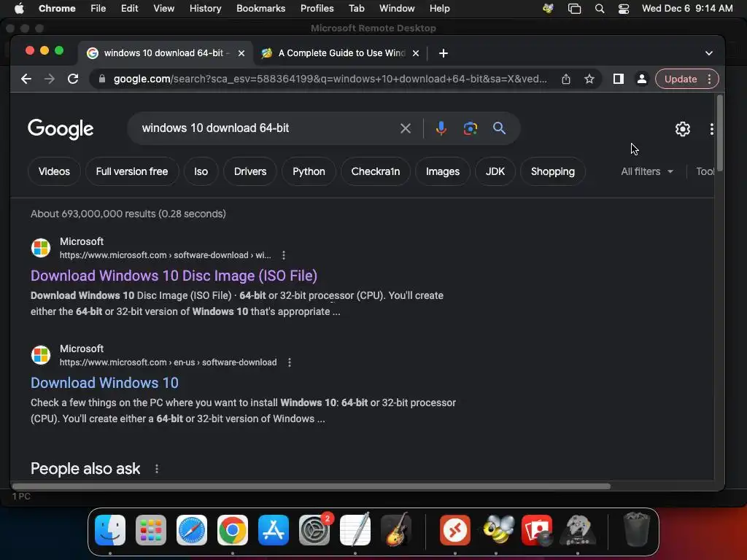Filter results by Shopping
The height and width of the screenshot is (560, 747).
(x=553, y=171)
